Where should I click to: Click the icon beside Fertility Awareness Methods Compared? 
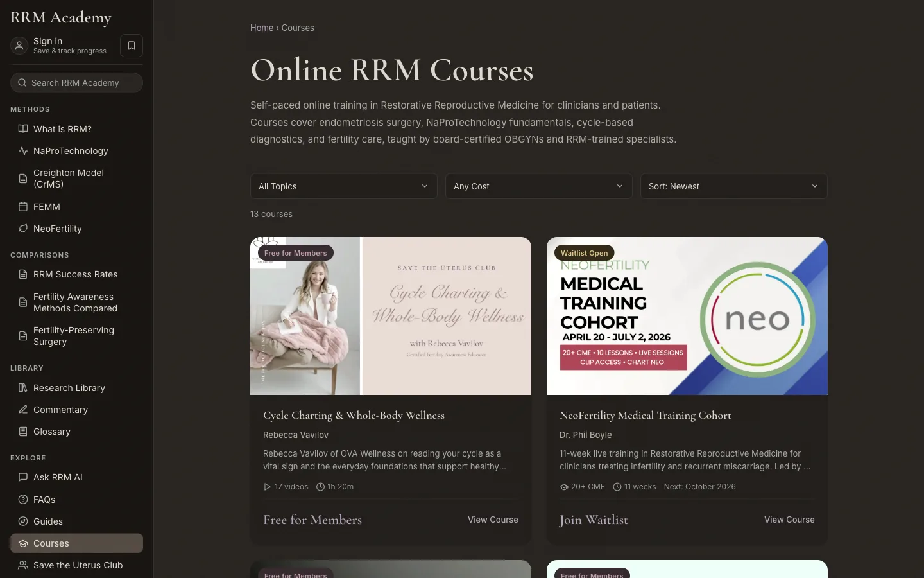pyautogui.click(x=23, y=302)
